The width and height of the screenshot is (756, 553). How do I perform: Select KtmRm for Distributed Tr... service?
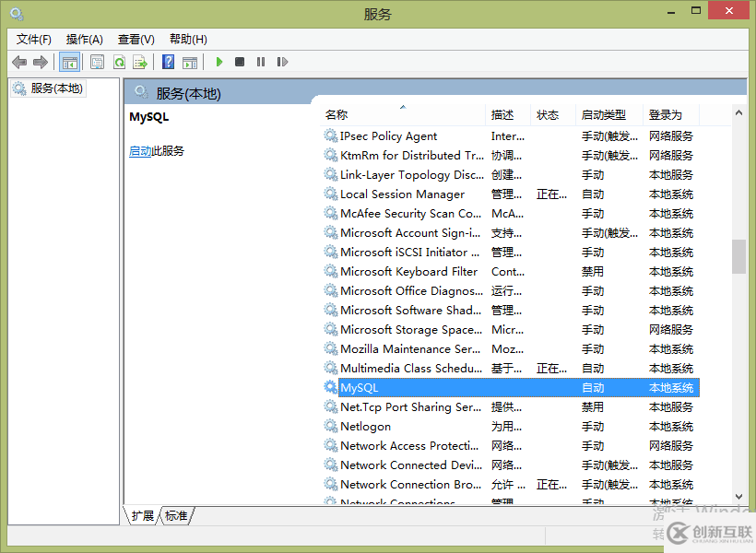tap(510, 156)
